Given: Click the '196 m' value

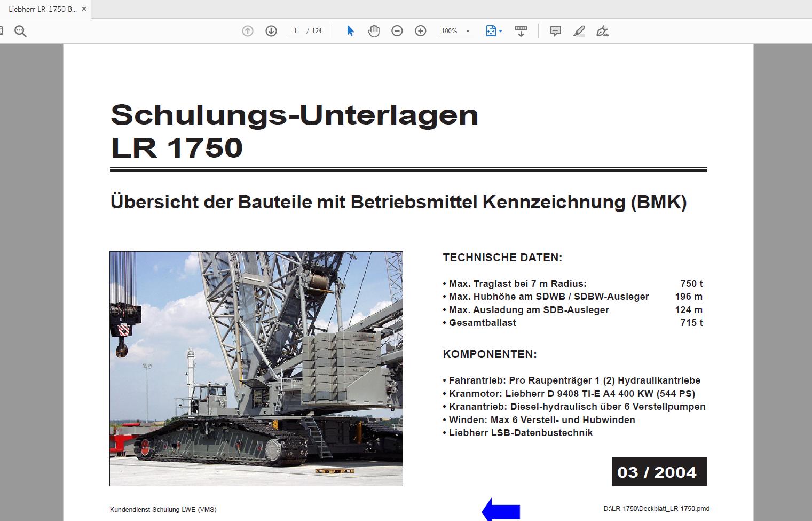Looking at the screenshot, I should click(x=689, y=297).
